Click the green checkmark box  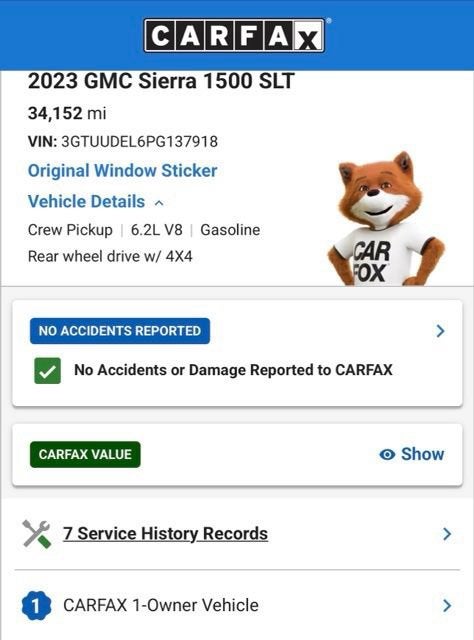[47, 371]
